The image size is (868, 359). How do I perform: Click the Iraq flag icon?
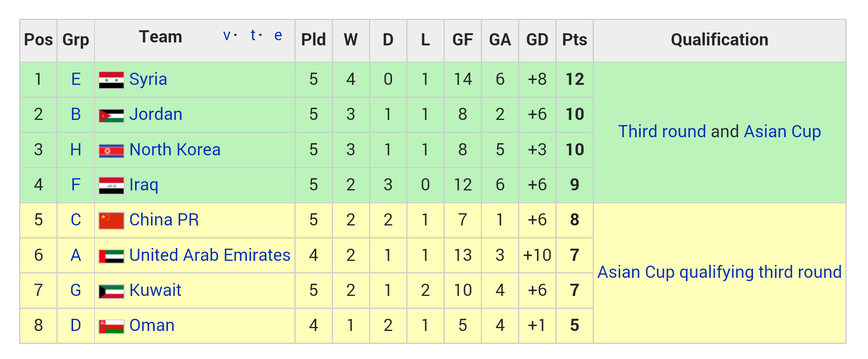pos(111,186)
